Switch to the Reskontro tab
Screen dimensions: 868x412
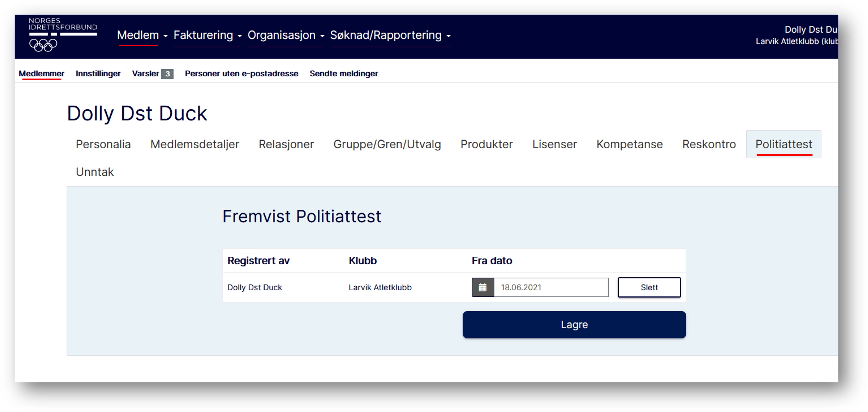[709, 144]
